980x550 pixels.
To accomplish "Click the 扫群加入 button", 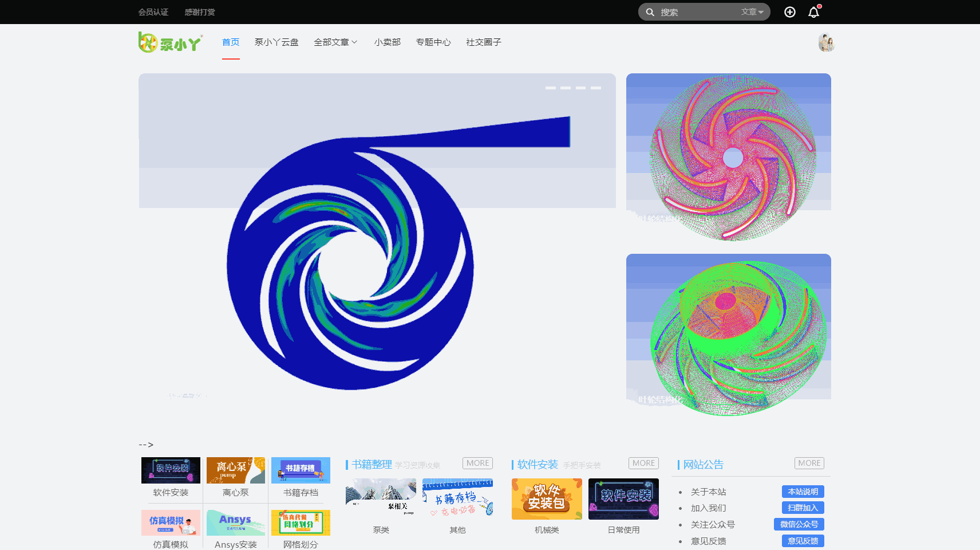I will click(803, 508).
